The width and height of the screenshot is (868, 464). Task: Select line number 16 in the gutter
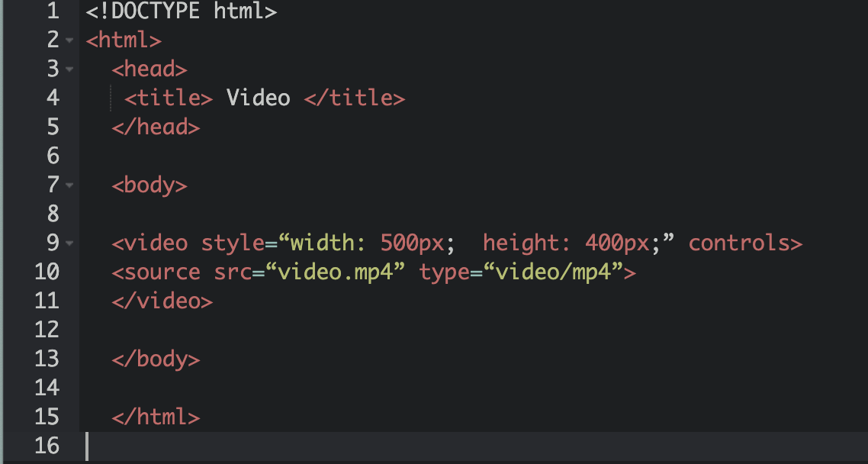point(47,446)
